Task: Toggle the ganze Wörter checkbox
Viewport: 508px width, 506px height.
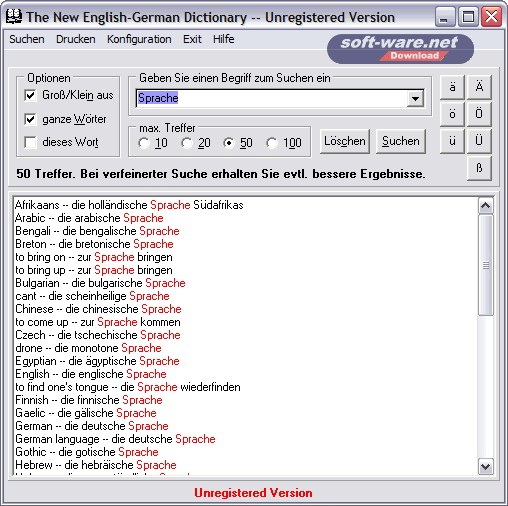Action: tap(30, 119)
